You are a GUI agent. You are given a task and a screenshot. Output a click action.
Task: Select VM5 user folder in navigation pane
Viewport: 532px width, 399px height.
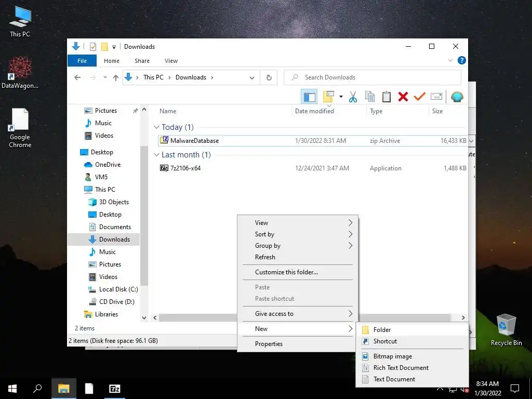101,177
